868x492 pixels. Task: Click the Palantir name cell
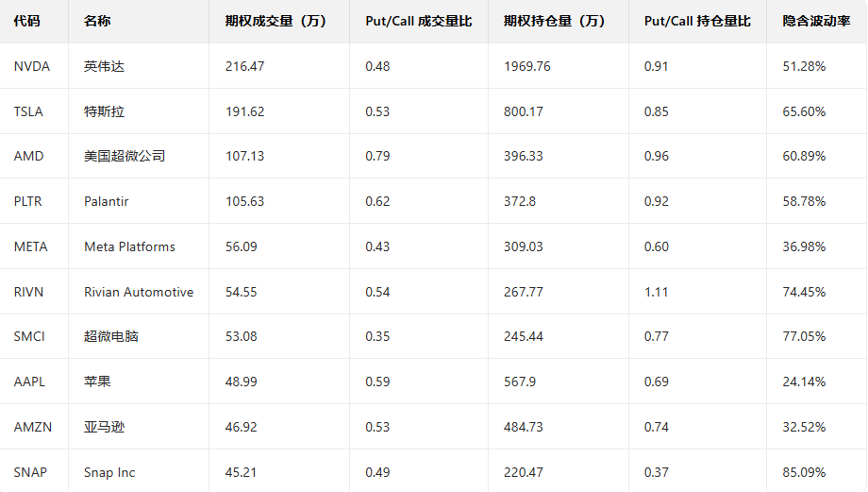[107, 201]
